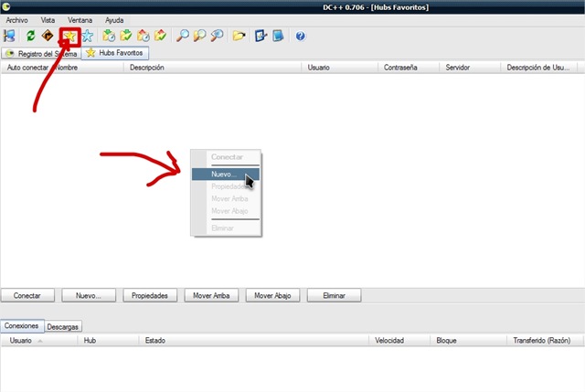Switch to the Registro del Sistema tab
Viewport: 585px width, 392px height.
(x=40, y=54)
